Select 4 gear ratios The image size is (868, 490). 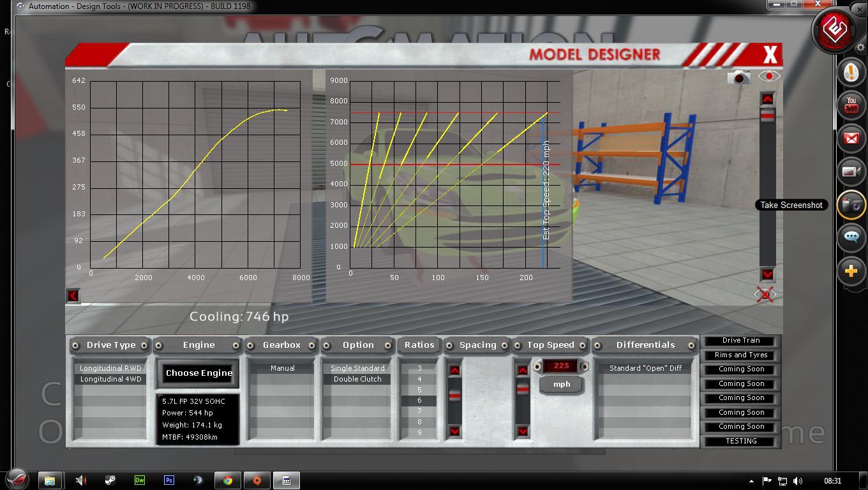[419, 379]
